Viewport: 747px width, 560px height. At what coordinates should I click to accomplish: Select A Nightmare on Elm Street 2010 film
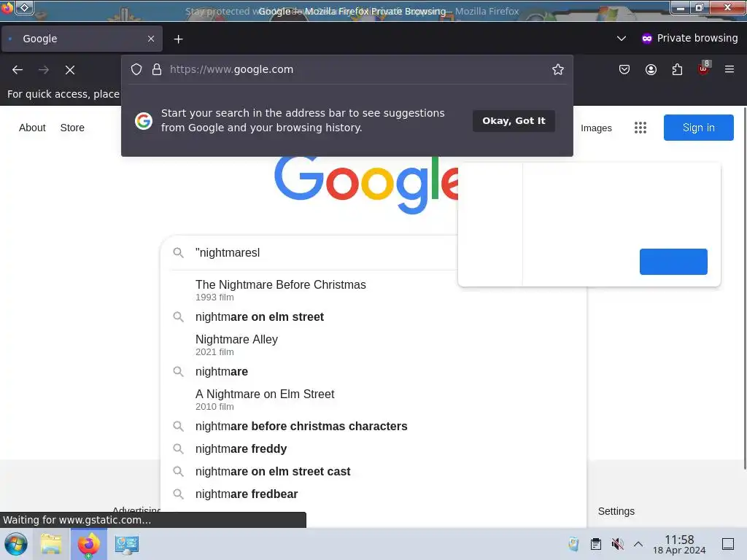point(373,400)
